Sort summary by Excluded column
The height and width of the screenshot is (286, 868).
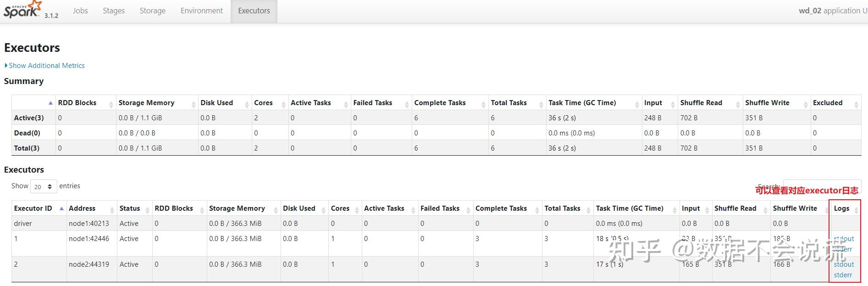pyautogui.click(x=827, y=103)
